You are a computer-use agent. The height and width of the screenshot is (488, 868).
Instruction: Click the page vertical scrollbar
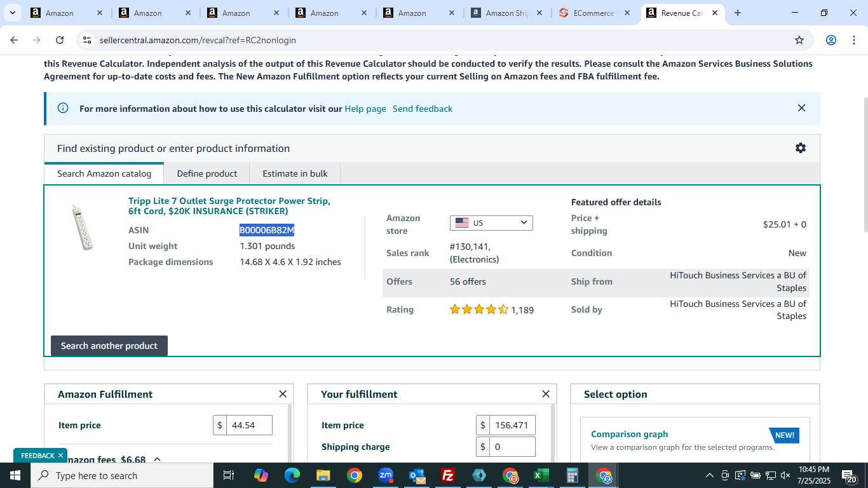click(865, 164)
